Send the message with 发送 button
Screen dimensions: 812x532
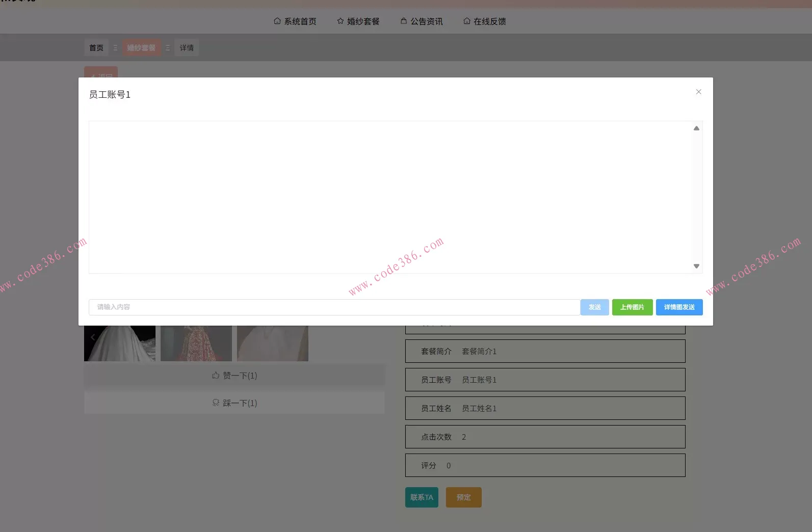[594, 307]
